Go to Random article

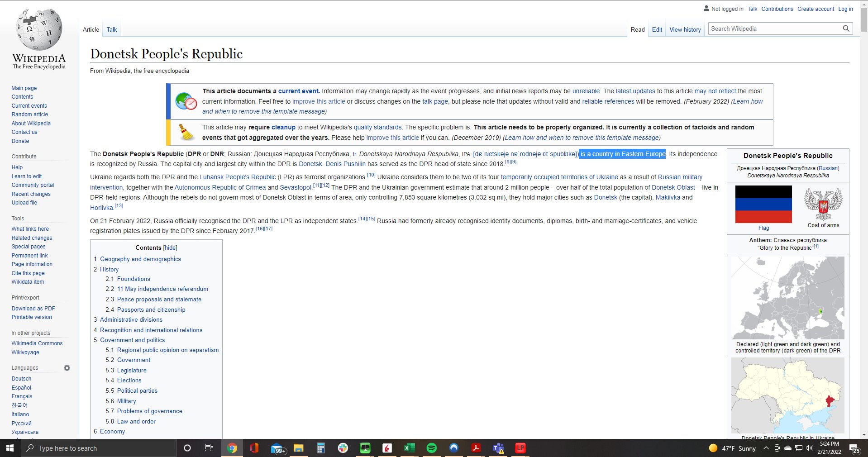[x=29, y=114]
